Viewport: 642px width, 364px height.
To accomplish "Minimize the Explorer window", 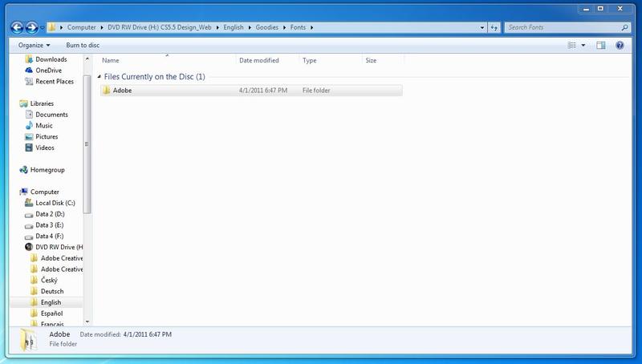I will pos(587,9).
